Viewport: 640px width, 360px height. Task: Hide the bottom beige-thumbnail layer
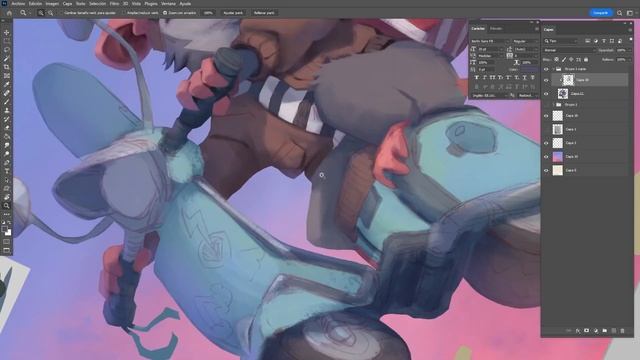click(546, 171)
